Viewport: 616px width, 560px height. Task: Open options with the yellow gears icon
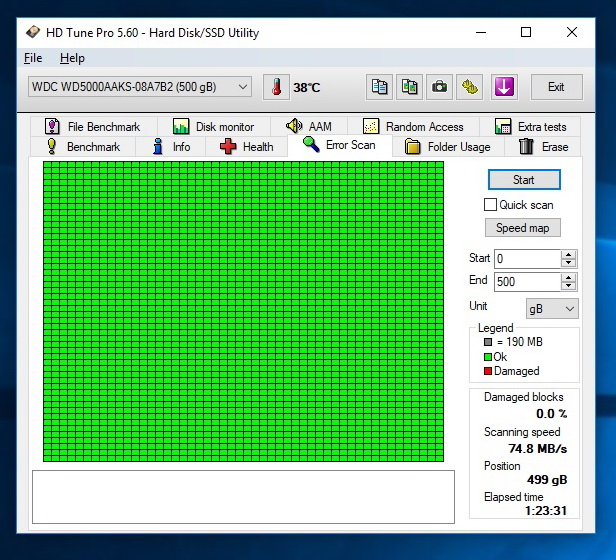[469, 87]
